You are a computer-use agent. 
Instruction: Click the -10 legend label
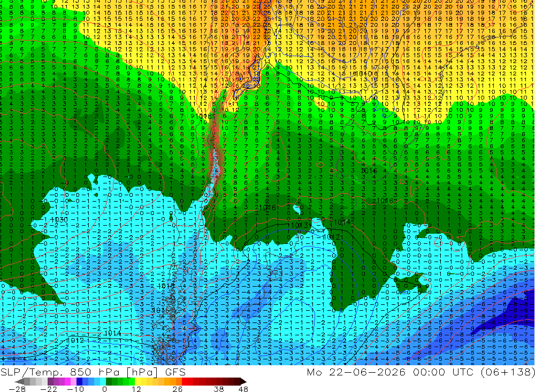[75, 389]
